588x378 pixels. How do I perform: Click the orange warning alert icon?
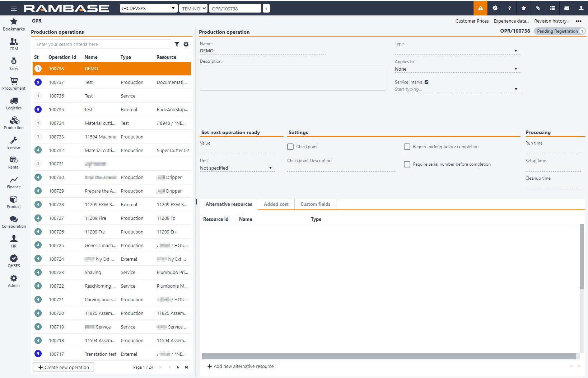[480, 8]
